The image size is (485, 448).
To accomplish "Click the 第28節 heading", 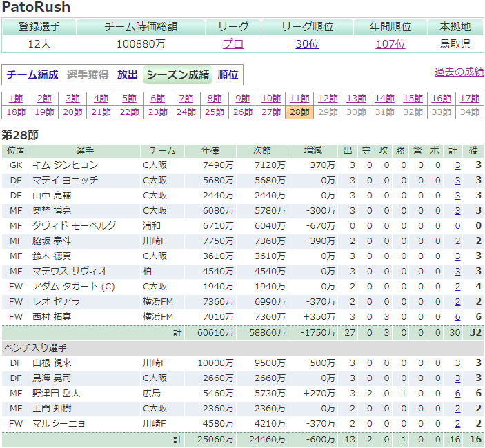I will click(20, 135).
